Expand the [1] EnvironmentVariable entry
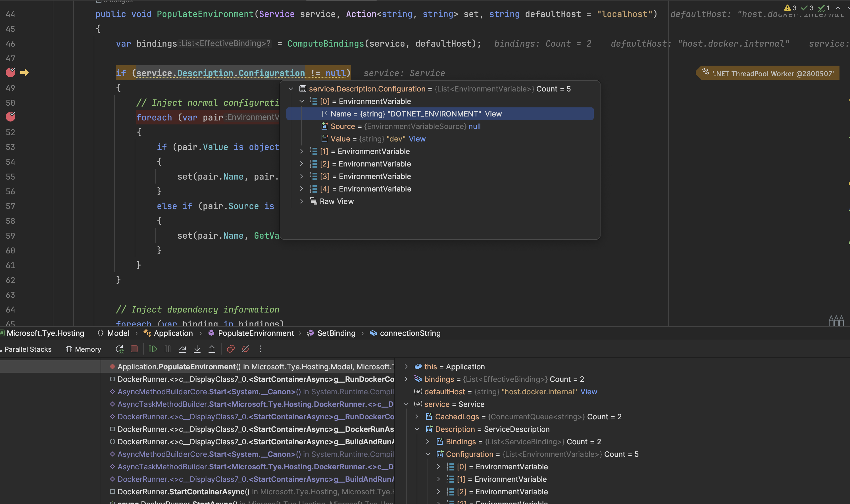Image resolution: width=850 pixels, height=504 pixels. tap(301, 151)
